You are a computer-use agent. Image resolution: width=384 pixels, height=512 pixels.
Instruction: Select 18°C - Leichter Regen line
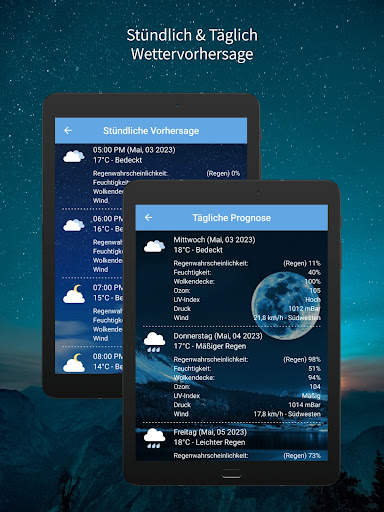(x=209, y=442)
